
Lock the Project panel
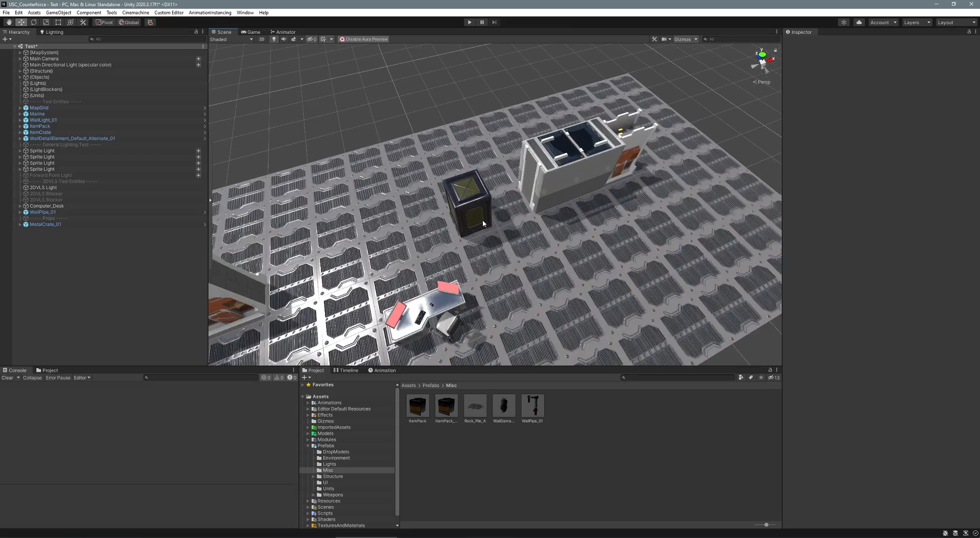[770, 370]
